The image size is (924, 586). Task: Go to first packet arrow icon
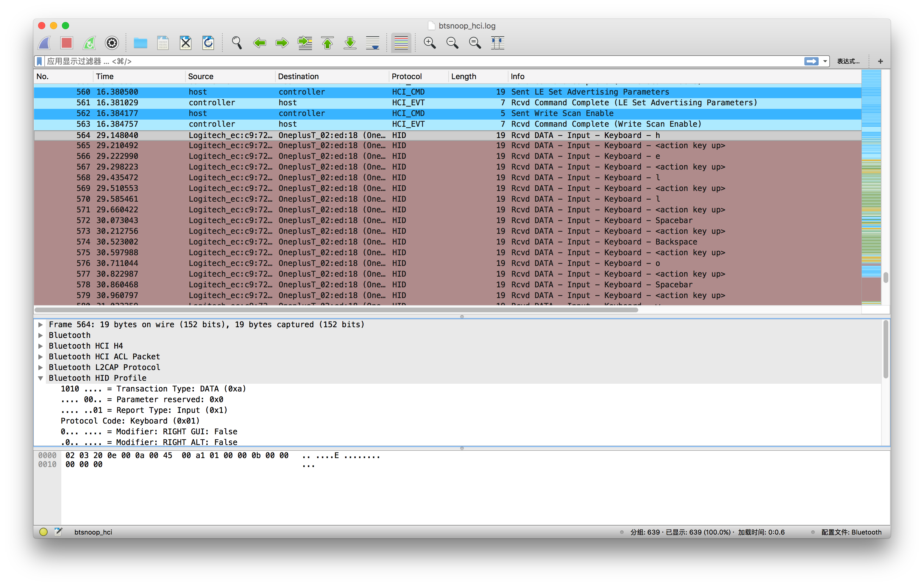(x=327, y=43)
